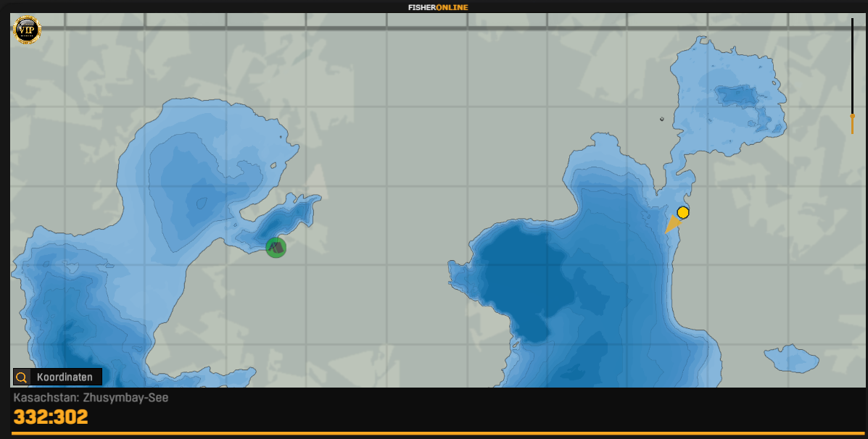Click the orange bar below the coordinates
868x439 pixels.
434,434
